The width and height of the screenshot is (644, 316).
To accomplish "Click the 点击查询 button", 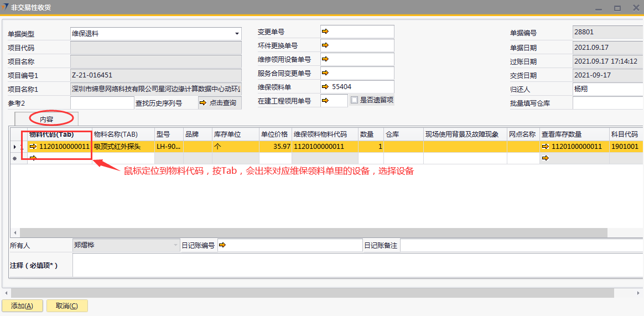I will [219, 103].
